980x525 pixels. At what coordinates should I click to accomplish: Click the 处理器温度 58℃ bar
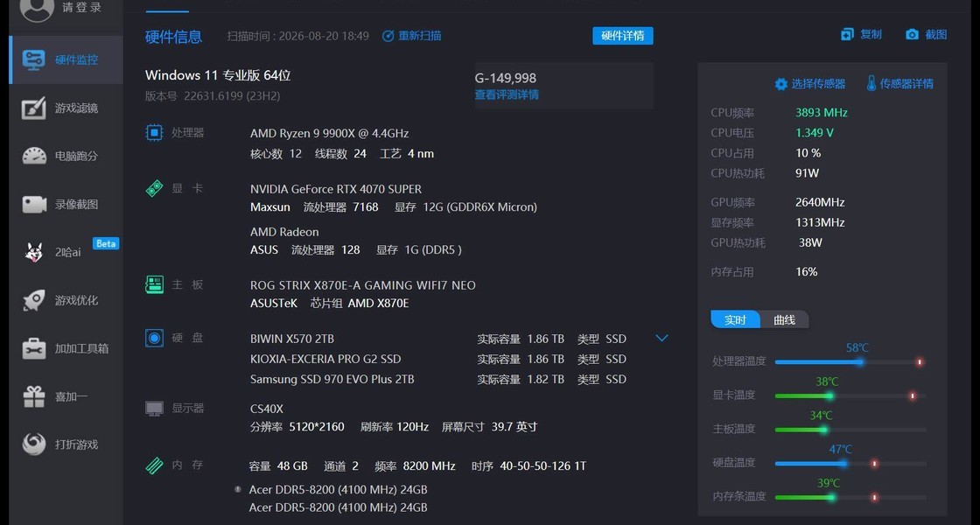pos(850,362)
